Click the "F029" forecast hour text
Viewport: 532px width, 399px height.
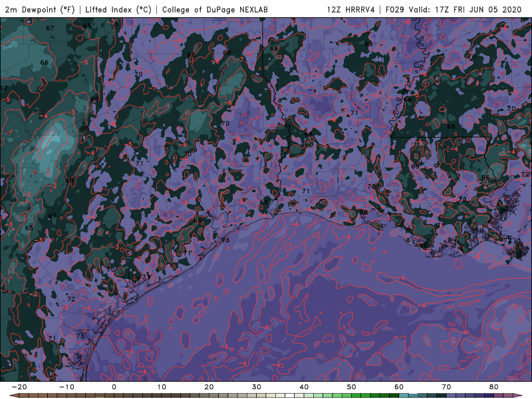[x=394, y=9]
